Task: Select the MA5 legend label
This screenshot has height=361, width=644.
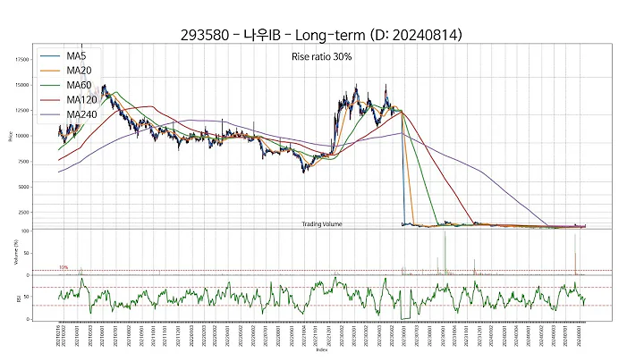Action: point(76,55)
